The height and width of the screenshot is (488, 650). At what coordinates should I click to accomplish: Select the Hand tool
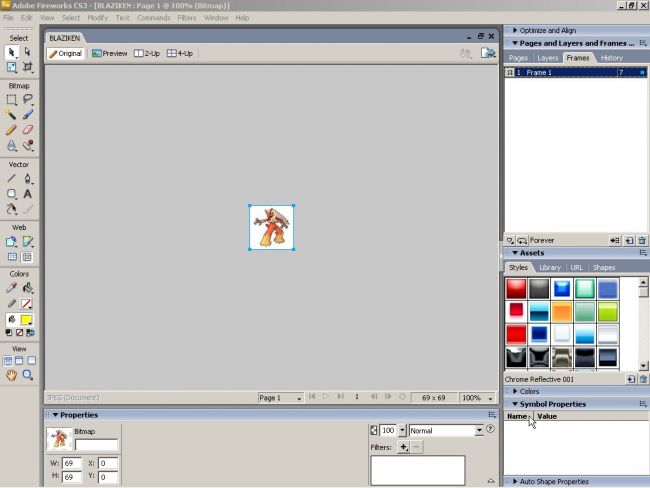point(12,375)
